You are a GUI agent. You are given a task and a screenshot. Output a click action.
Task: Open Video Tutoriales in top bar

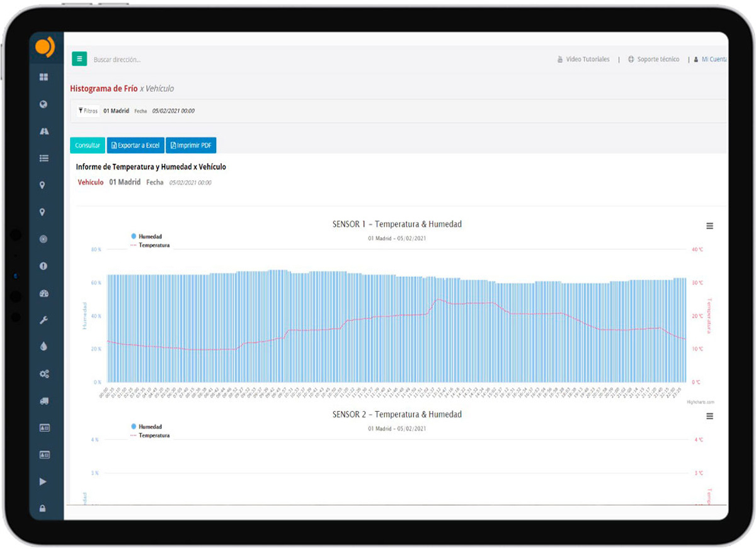(x=583, y=59)
